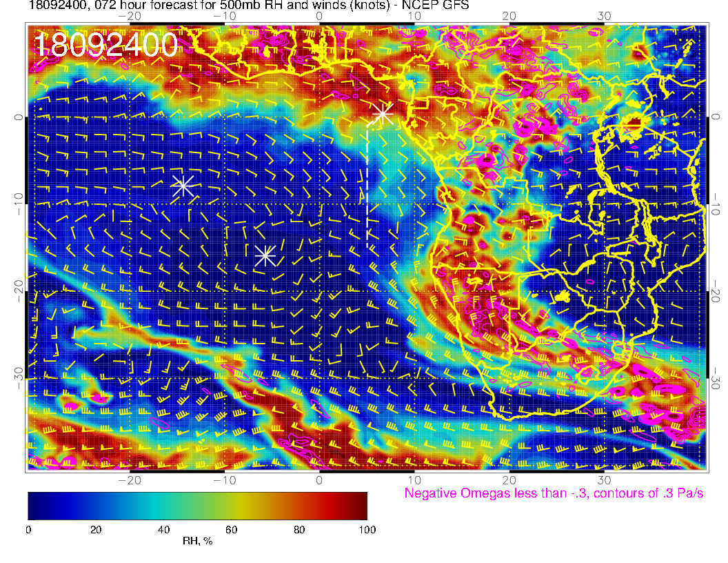Click the '10' label on the top longitude axis
Viewport: 728px width, 563px height.
[414, 16]
